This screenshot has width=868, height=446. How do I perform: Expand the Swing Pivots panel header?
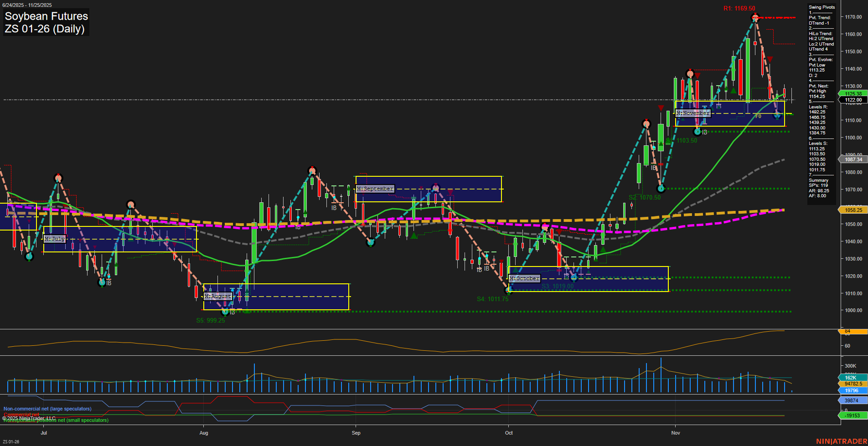pos(822,7)
